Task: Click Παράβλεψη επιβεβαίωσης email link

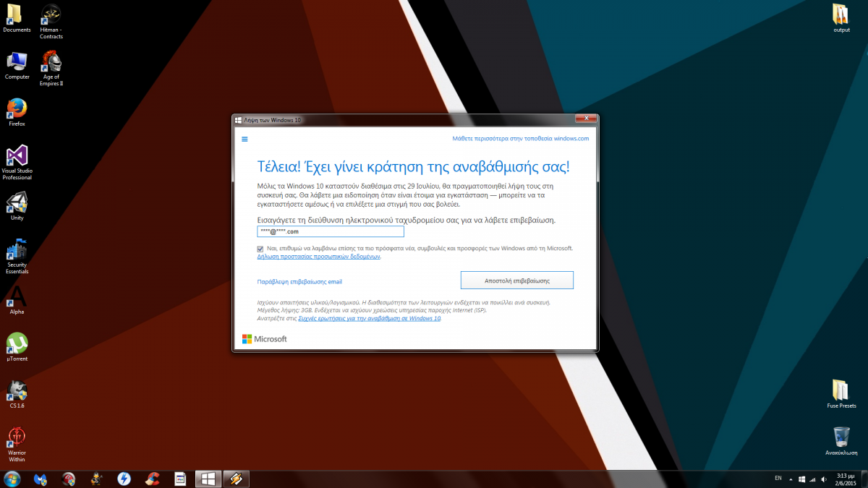Action: click(x=299, y=281)
